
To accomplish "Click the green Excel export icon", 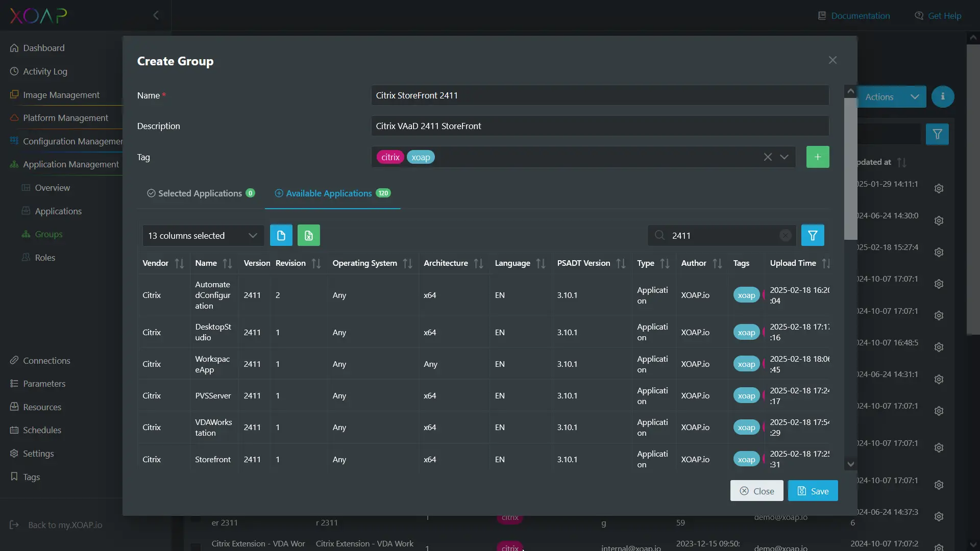I will (308, 235).
